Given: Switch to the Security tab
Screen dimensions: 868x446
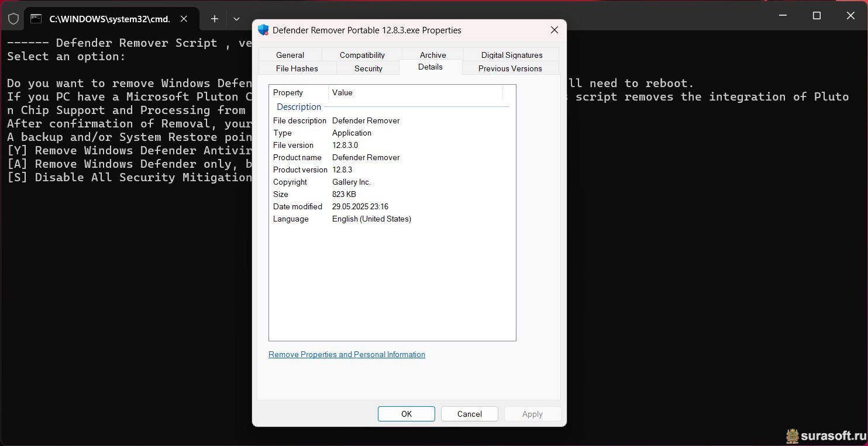Looking at the screenshot, I should point(368,68).
